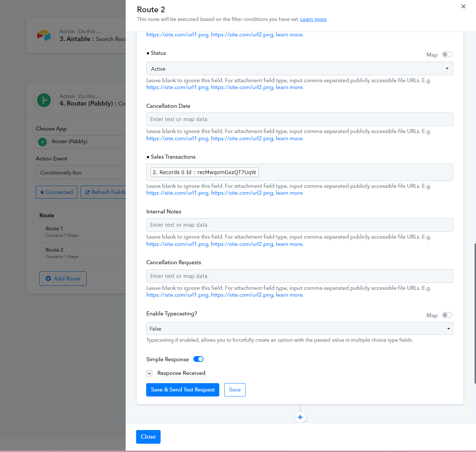Click the Airtable app icon in step 3

pyautogui.click(x=44, y=35)
